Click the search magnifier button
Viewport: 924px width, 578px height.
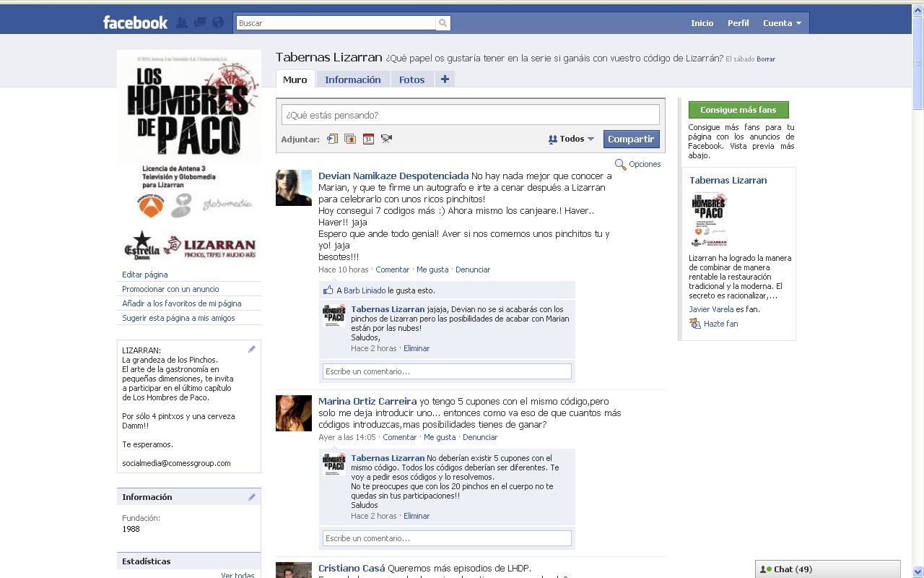point(443,23)
